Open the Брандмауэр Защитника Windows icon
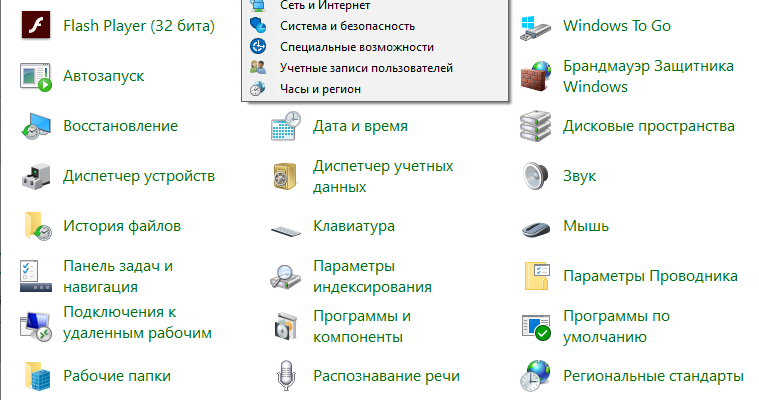The width and height of the screenshot is (759, 400). tap(536, 76)
